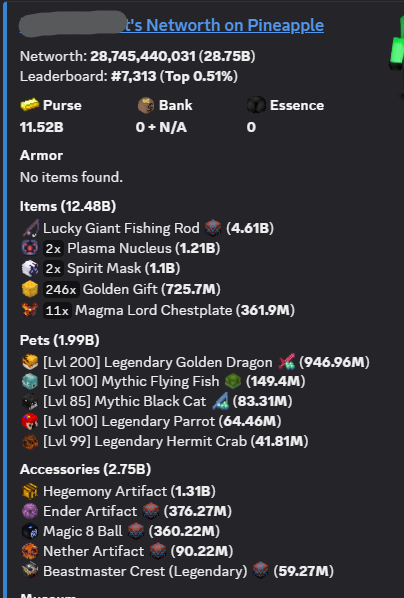Click the Magic 8 Ball icon
Viewport: 404px width, 598px height.
click(30, 531)
